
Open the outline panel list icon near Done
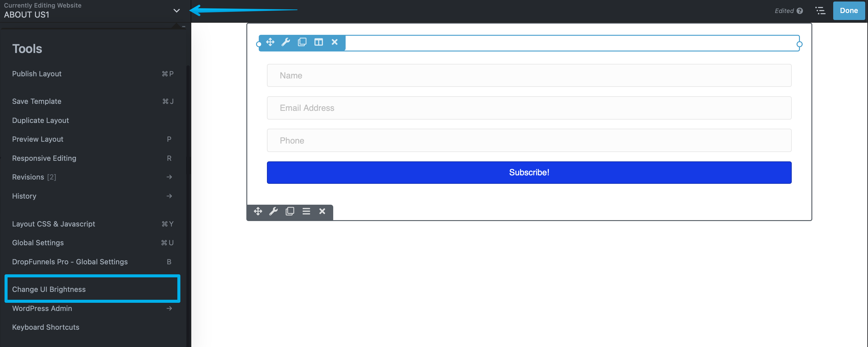(820, 11)
